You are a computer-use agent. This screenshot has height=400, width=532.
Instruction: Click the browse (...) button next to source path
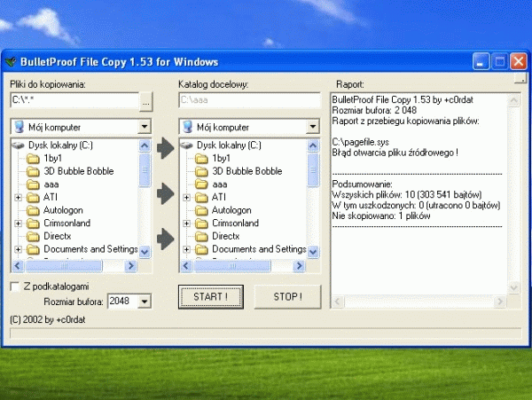146,101
